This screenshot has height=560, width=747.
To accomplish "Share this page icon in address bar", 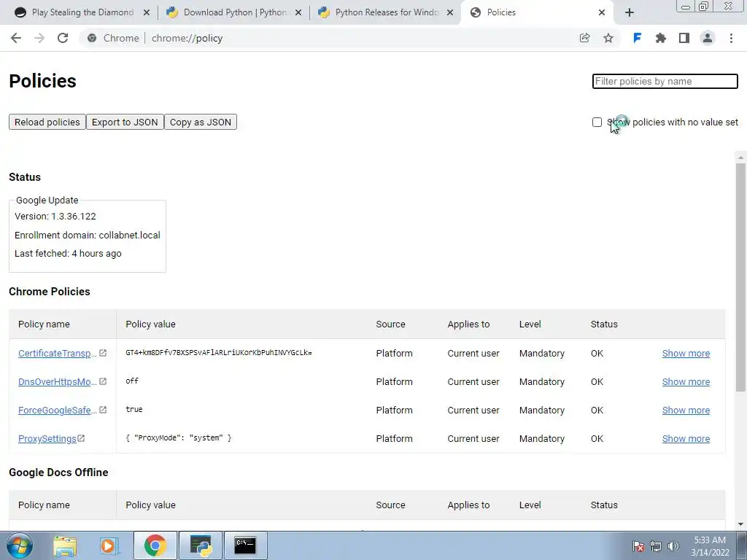I will pyautogui.click(x=584, y=38).
